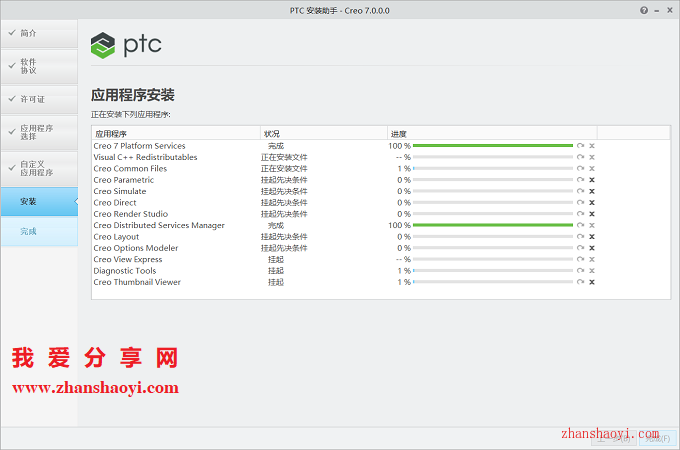Click 完成 status of Creo 7 Platform Services

tap(276, 146)
